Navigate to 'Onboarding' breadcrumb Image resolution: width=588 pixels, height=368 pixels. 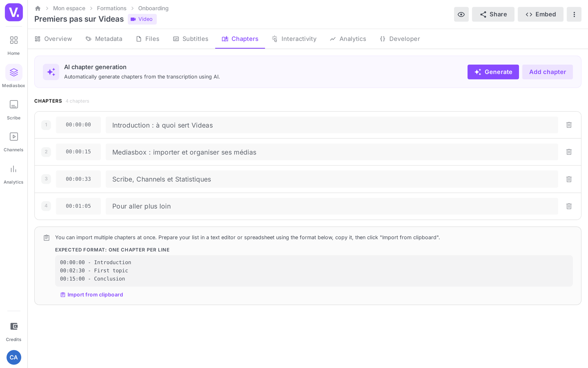click(x=153, y=8)
